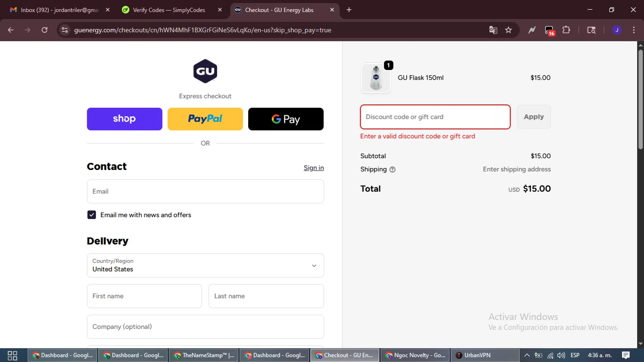
Task: Click the taskbar clock 4:36 a. m.
Action: click(600, 356)
